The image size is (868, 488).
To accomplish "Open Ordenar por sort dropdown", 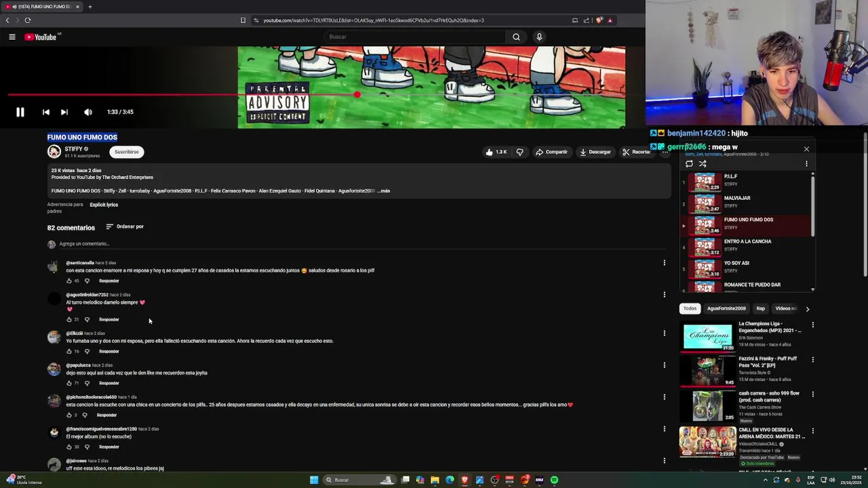I will (125, 226).
